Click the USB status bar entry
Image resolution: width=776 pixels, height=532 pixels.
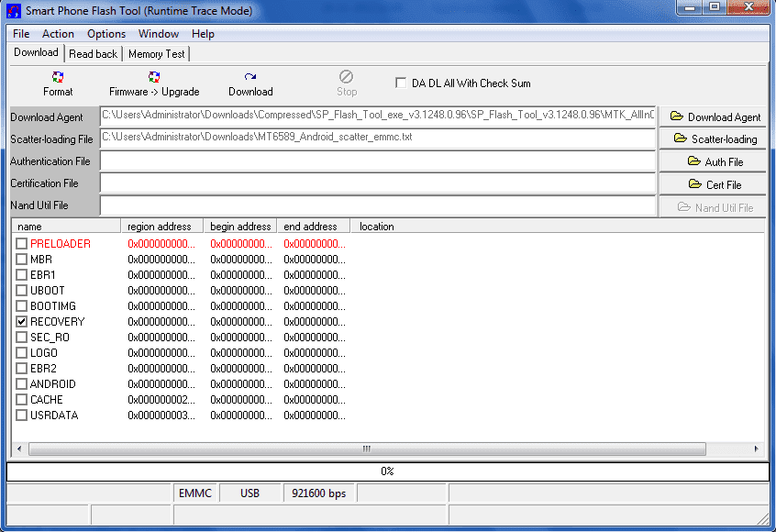coord(249,493)
